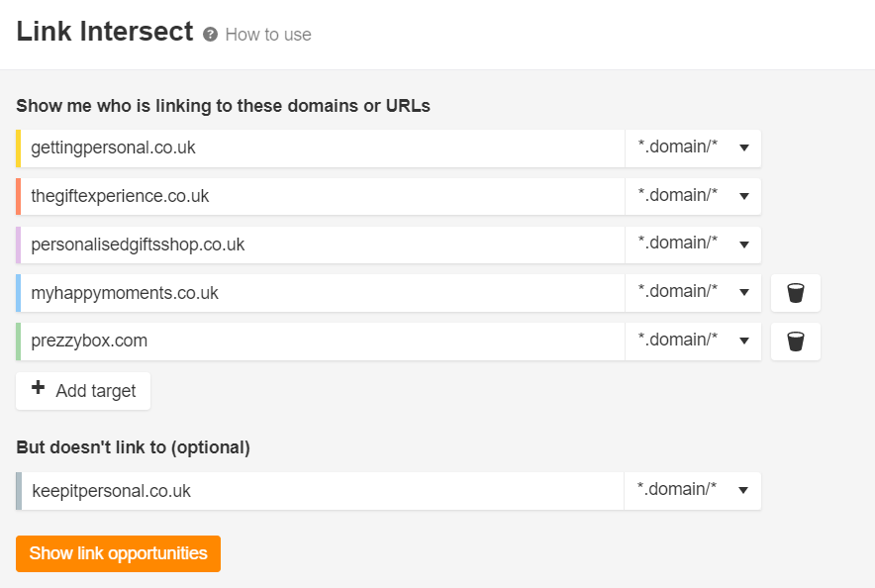
Task: Edit the keepitpersonal.co.uk exclusion field
Action: (323, 491)
